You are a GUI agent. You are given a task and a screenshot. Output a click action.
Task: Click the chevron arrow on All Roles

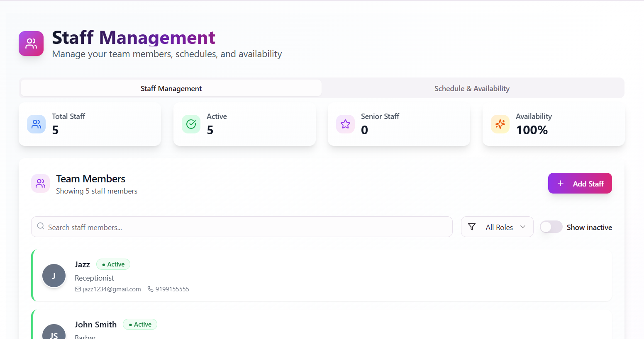pos(523,227)
